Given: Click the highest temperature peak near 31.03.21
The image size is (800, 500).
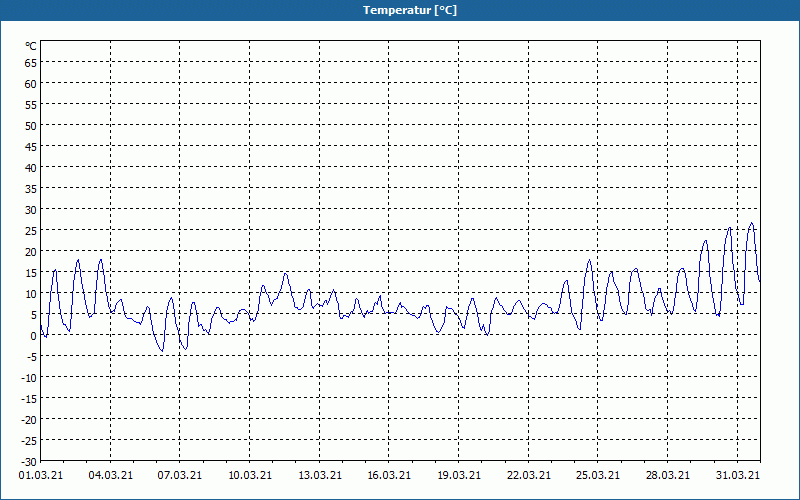Looking at the screenshot, I should click(752, 223).
